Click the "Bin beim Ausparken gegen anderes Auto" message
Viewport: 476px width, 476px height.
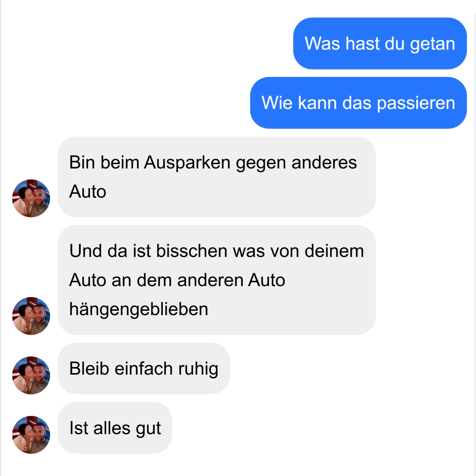217,177
